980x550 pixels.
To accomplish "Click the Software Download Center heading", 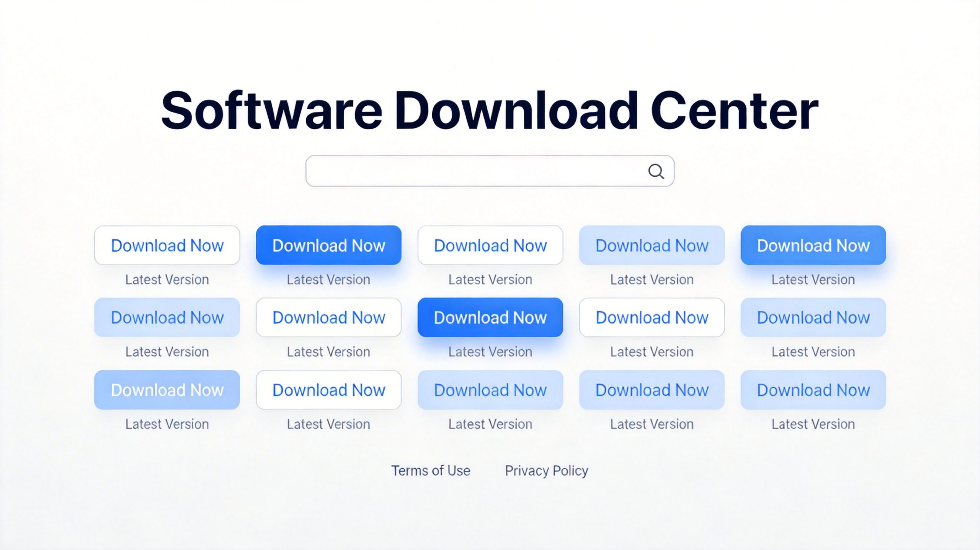I will (x=490, y=111).
